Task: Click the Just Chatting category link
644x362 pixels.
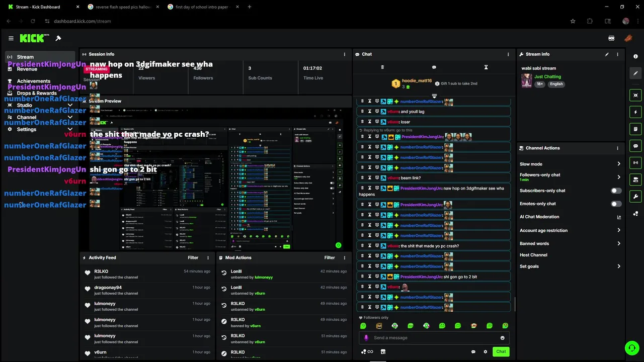Action: (x=547, y=77)
